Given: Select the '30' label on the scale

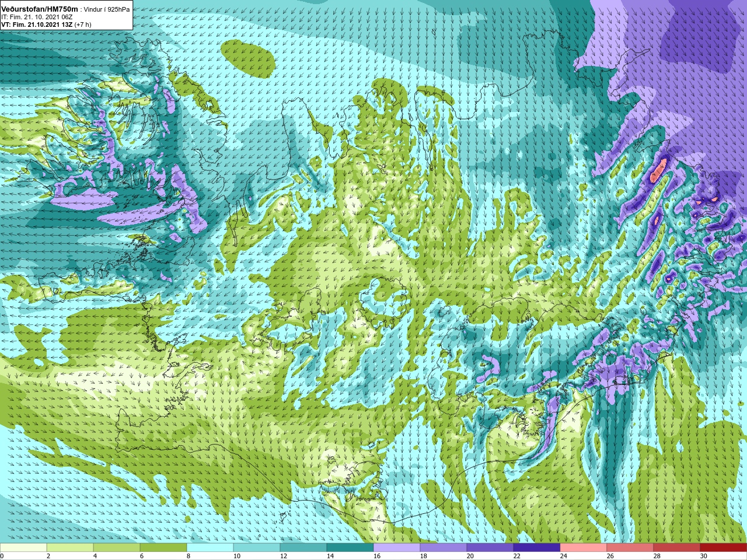Looking at the screenshot, I should 704,556.
